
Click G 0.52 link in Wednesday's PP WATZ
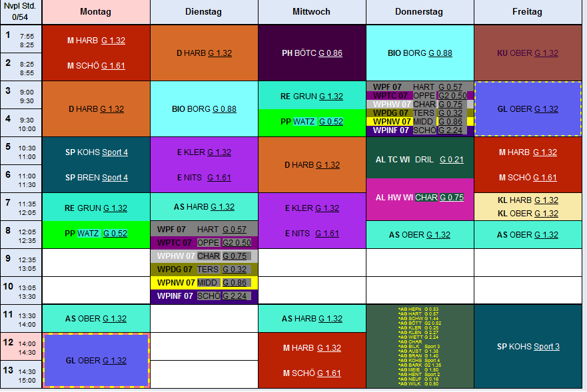click(x=331, y=121)
